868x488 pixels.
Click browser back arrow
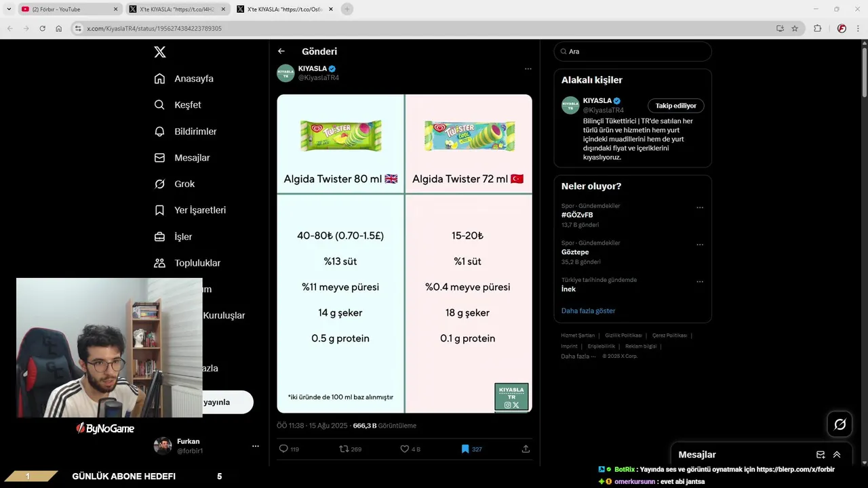(9, 28)
